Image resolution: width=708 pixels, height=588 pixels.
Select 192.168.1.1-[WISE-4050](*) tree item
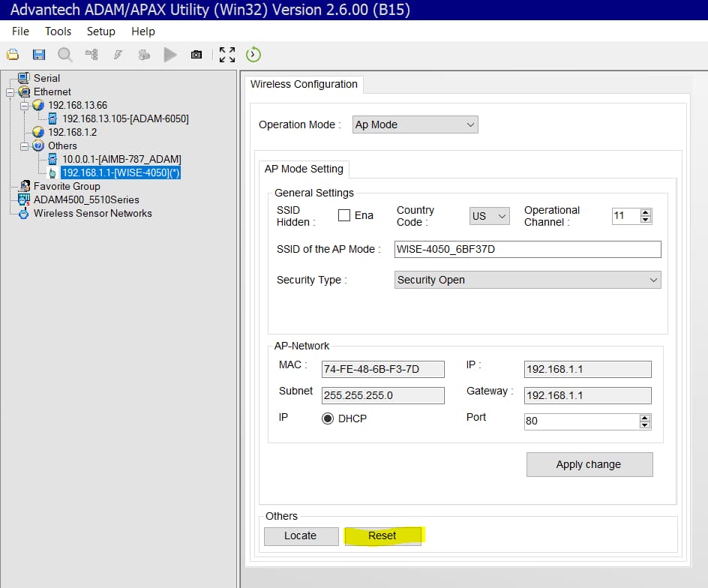121,173
